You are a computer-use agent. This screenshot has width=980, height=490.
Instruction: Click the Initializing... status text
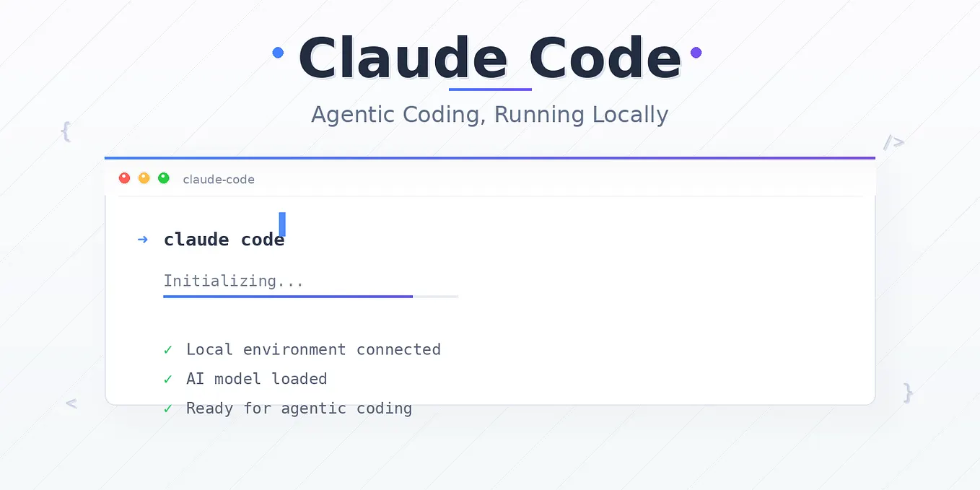234,281
